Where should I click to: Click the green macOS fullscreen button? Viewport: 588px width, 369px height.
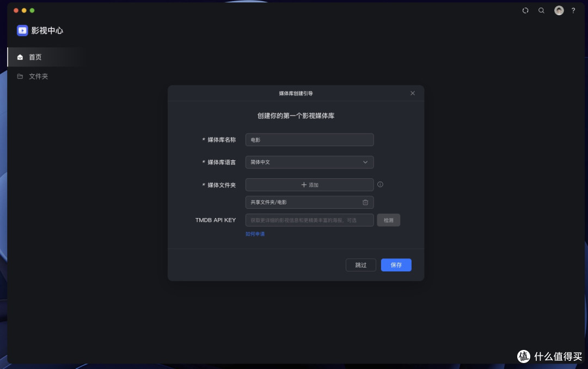coord(32,10)
